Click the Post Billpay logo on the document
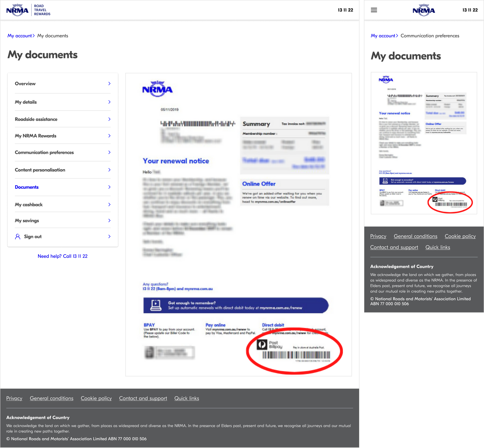 269,345
